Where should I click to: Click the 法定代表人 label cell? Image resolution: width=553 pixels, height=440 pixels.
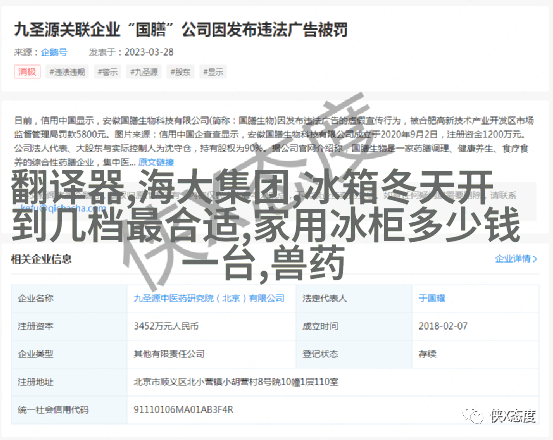[354, 299]
